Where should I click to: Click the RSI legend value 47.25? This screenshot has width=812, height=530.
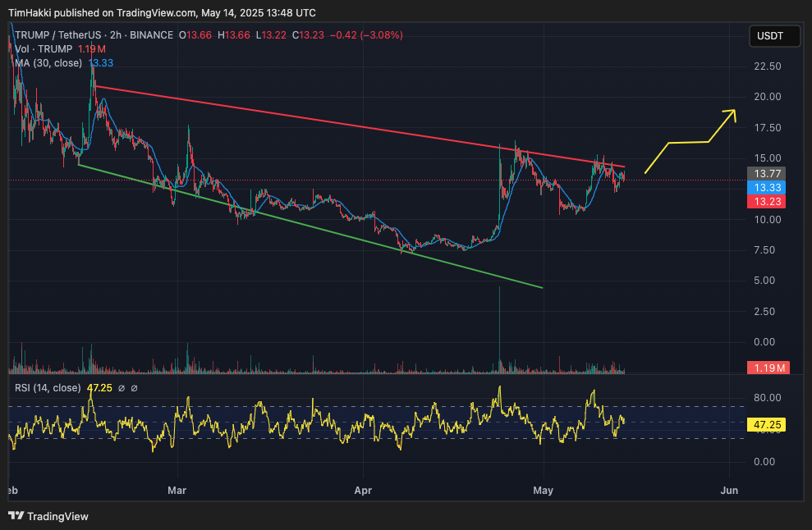(x=99, y=388)
